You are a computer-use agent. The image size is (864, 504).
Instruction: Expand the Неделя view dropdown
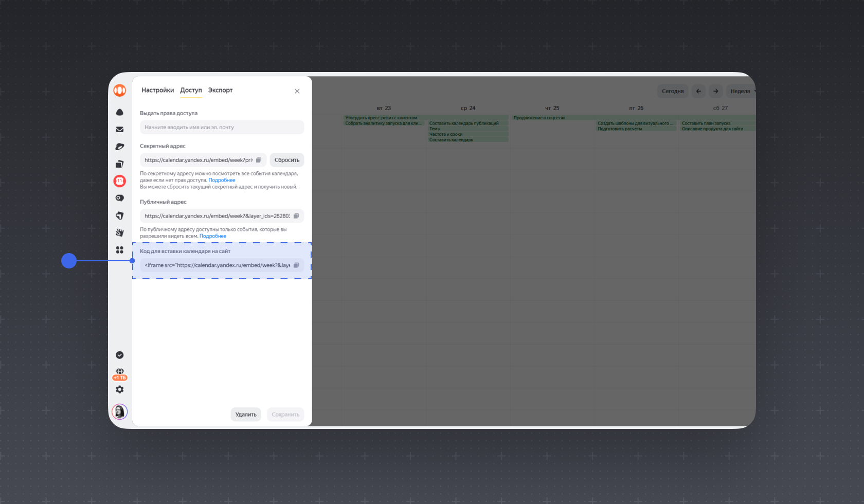(742, 91)
